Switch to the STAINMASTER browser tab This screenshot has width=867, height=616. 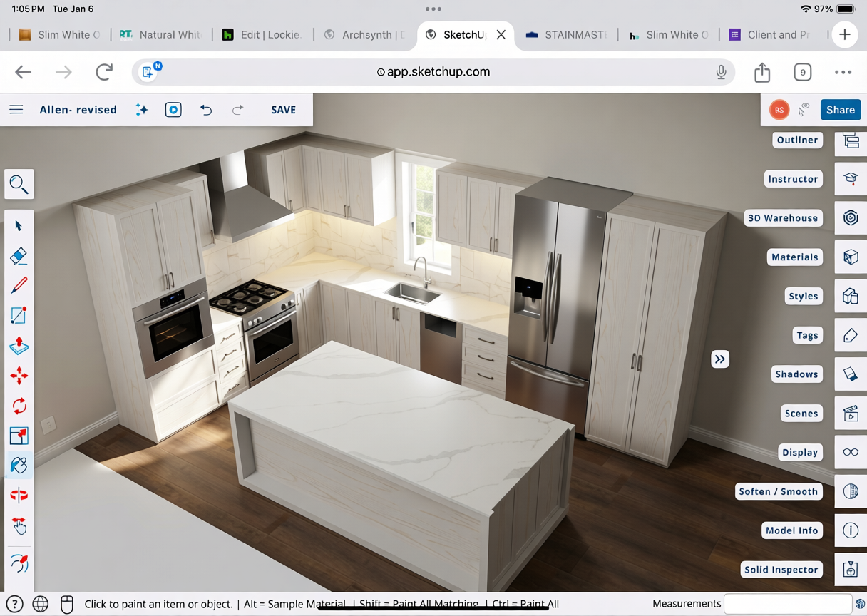(x=567, y=35)
